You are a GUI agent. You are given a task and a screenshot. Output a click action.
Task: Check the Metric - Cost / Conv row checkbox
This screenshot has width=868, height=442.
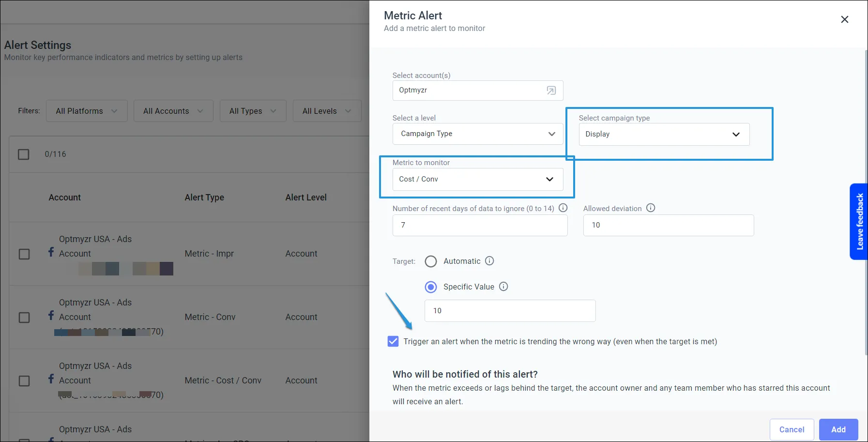(24, 381)
